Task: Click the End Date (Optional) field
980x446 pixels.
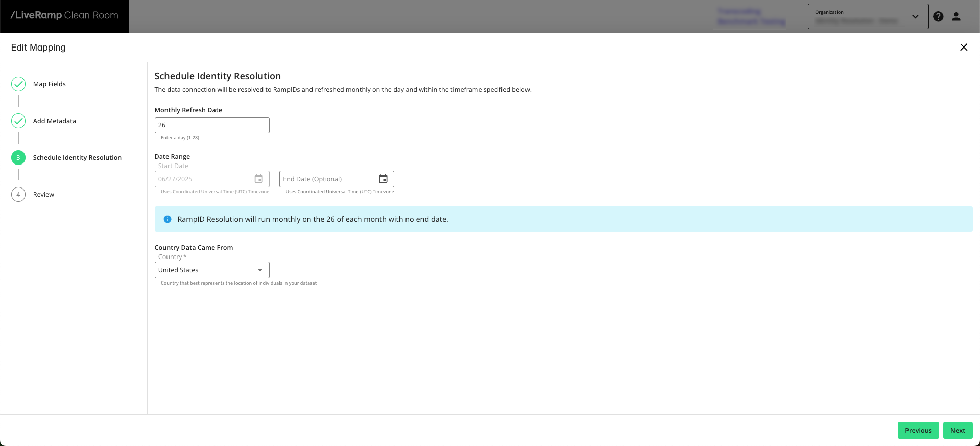Action: 327,179
